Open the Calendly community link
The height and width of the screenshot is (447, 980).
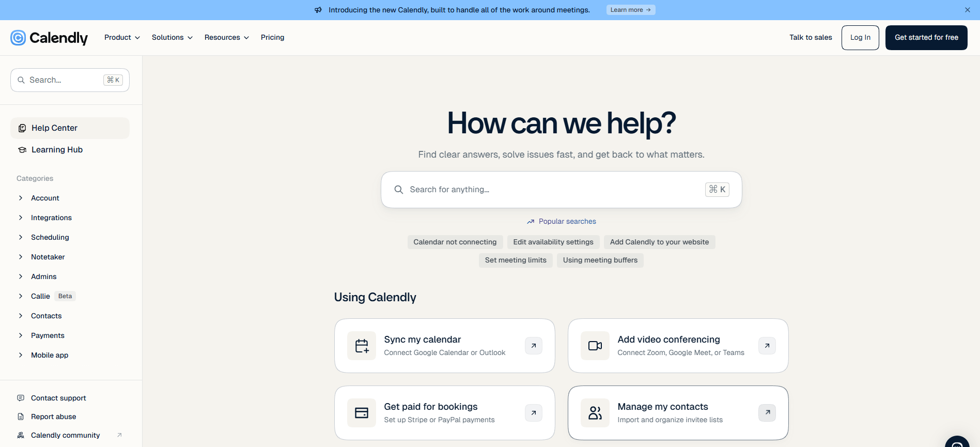(66, 435)
